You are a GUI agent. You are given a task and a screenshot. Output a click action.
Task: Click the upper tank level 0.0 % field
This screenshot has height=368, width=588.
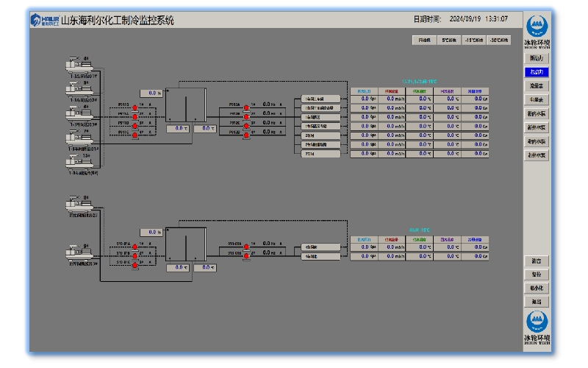point(154,93)
